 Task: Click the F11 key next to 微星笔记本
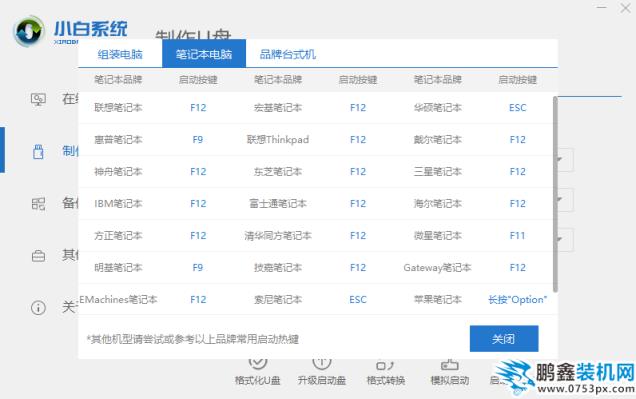point(518,236)
